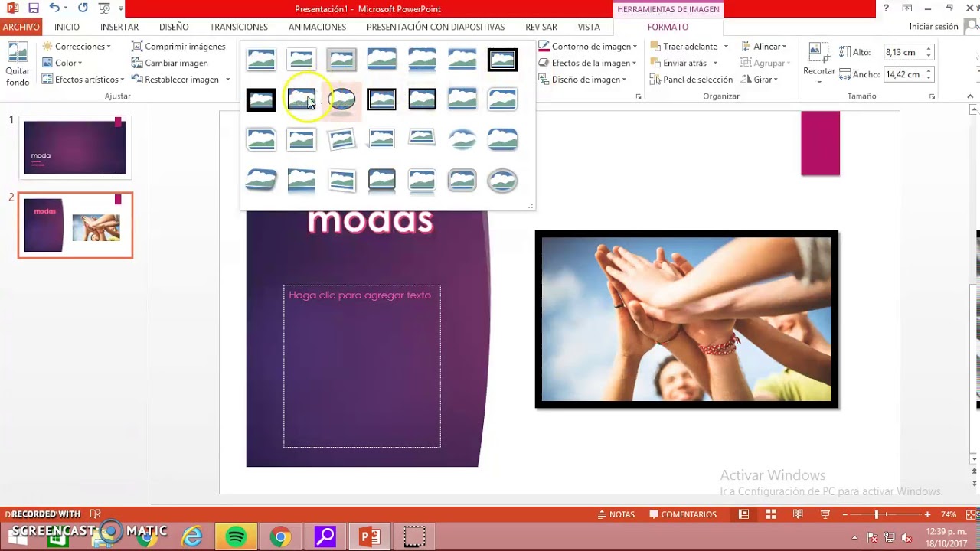Click Restablecer imagen button
980x551 pixels.
(x=175, y=80)
